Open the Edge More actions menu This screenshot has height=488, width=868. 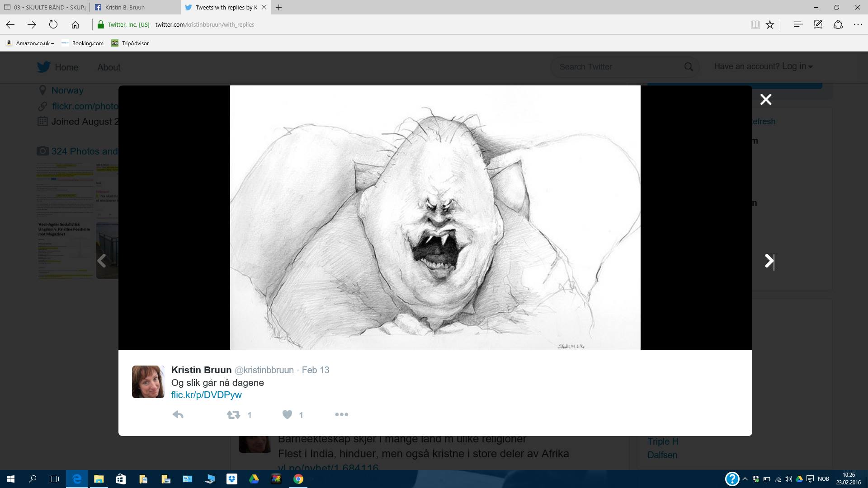tap(858, 25)
